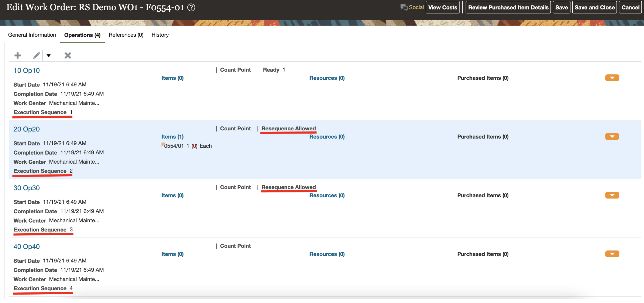Click Review Purchased Item Details button
644x303 pixels.
(x=508, y=7)
